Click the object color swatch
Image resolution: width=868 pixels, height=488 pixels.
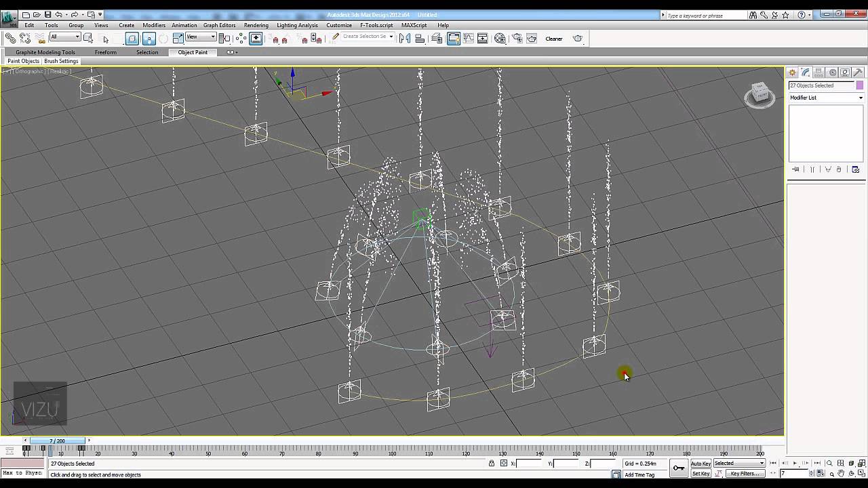pos(860,85)
